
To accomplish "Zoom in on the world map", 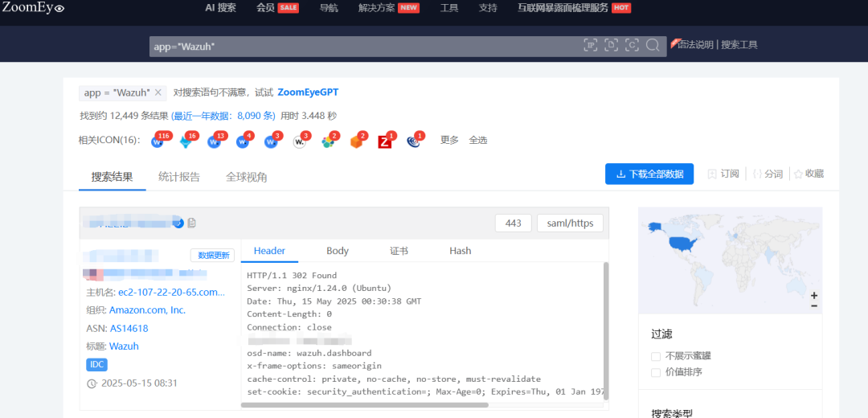I will pos(813,296).
